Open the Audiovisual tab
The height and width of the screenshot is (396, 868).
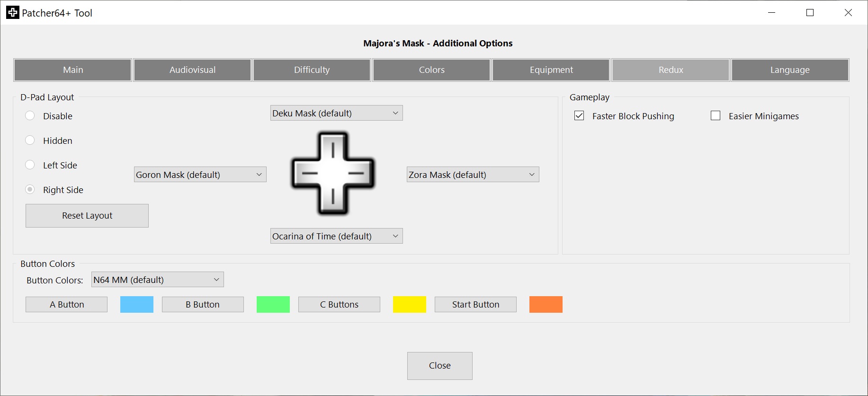point(192,70)
